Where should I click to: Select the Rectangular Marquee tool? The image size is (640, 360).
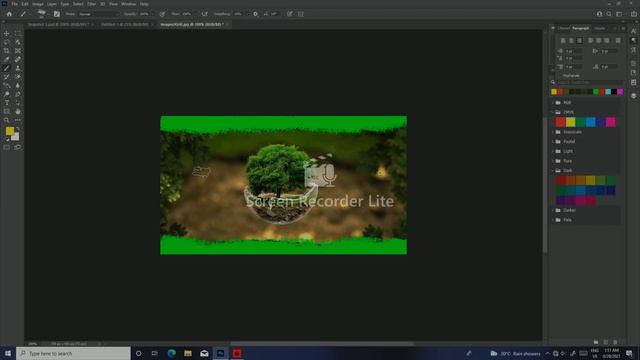tap(18, 33)
